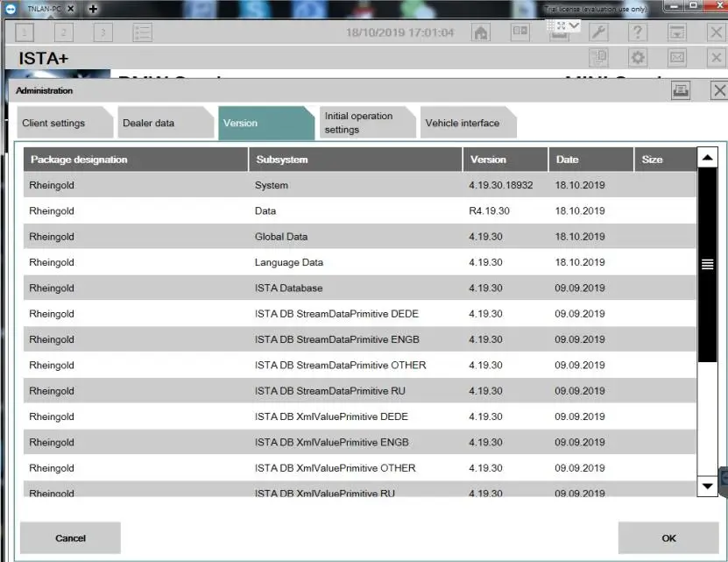This screenshot has height=562, width=728.
Task: Click the Cancel button
Action: coord(70,537)
